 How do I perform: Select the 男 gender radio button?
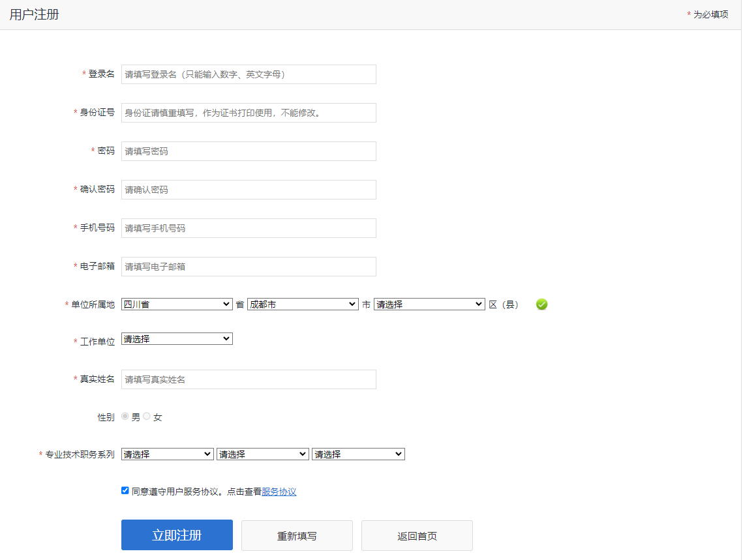[125, 417]
